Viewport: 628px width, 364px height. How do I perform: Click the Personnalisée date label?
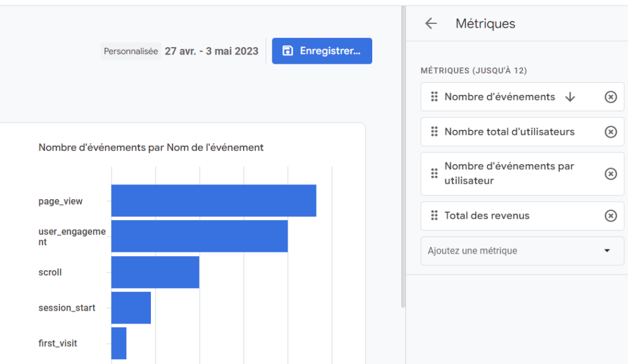[131, 51]
